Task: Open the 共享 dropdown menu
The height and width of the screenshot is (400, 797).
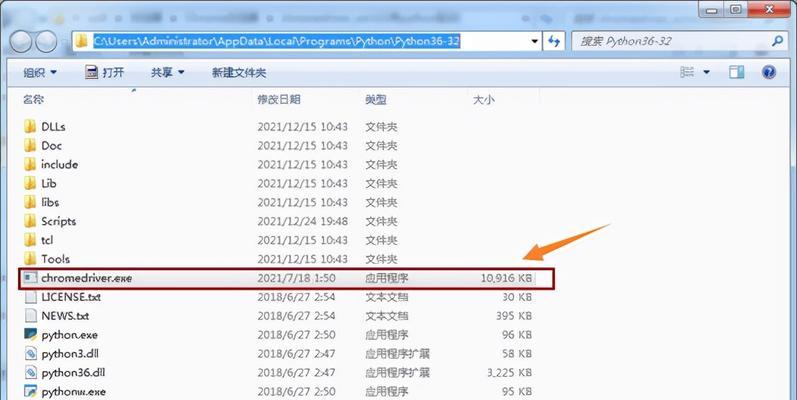Action: pyautogui.click(x=167, y=73)
